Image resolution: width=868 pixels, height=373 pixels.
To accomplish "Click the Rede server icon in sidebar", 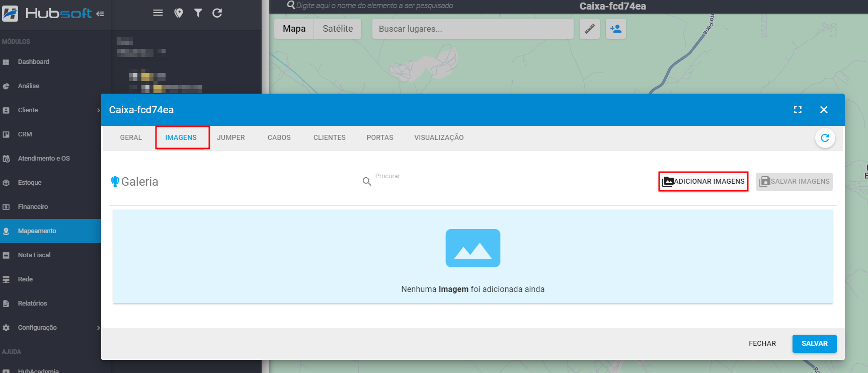I will click(6, 279).
